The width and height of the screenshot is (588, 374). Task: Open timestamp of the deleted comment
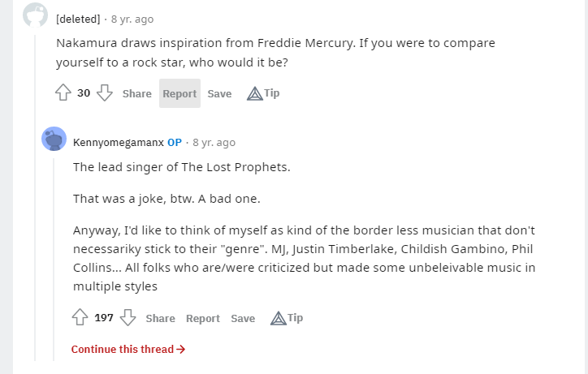(x=132, y=19)
